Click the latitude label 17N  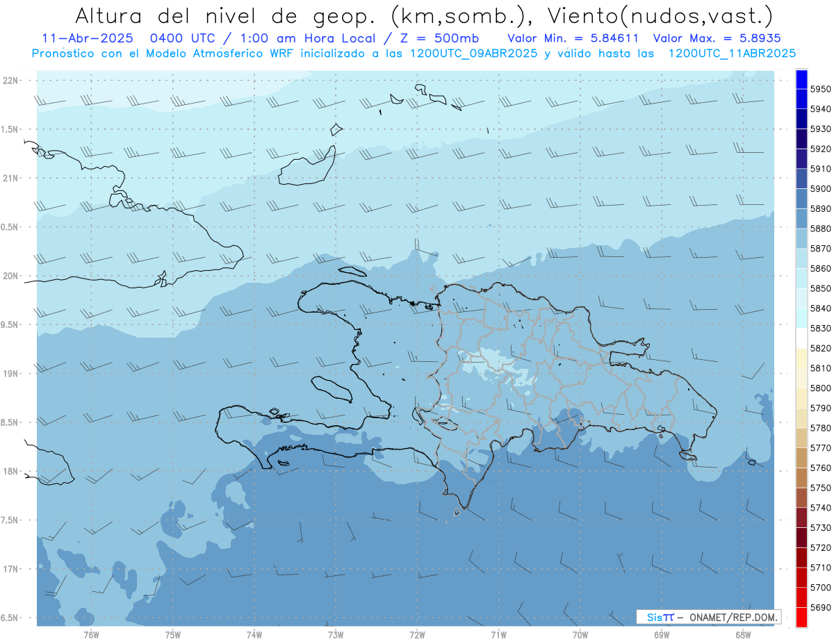[x=10, y=569]
